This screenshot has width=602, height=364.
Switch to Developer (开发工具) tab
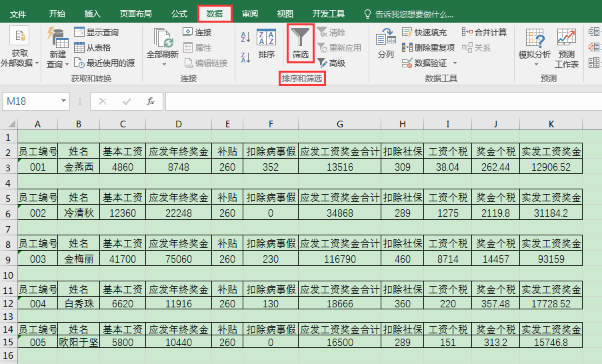(329, 14)
